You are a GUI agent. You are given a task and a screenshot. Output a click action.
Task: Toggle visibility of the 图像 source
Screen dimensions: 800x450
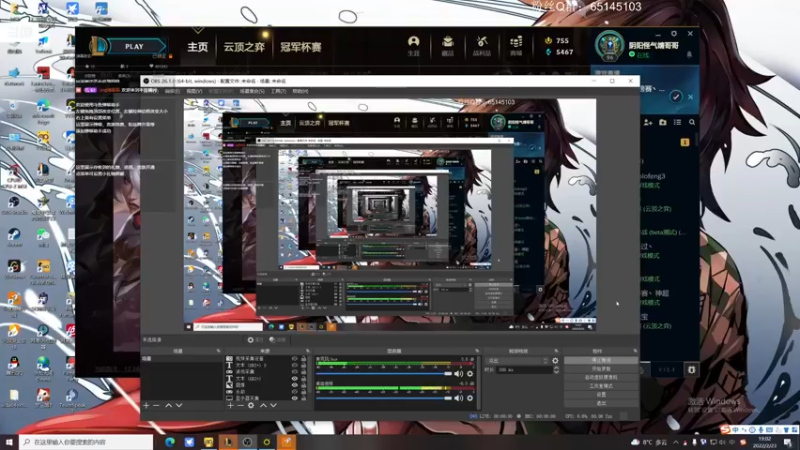pyautogui.click(x=294, y=385)
